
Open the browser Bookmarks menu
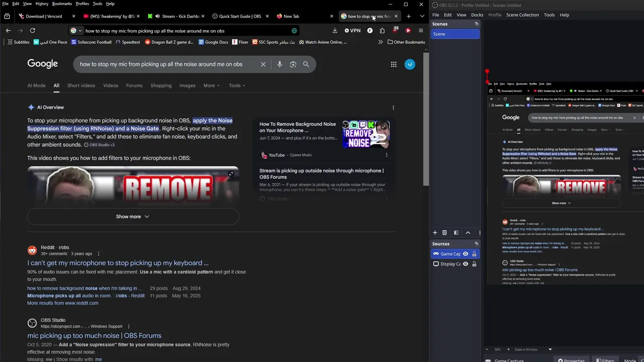pos(62,4)
